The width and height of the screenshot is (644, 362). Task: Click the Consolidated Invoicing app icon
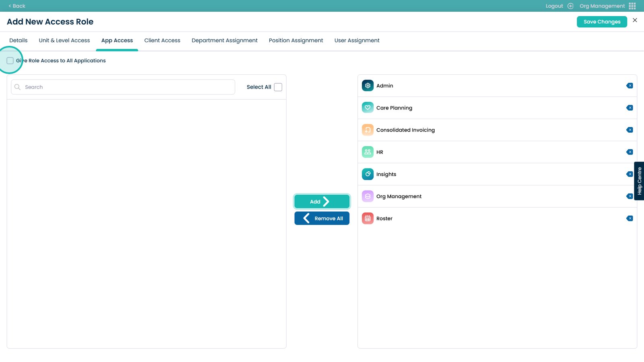[367, 130]
